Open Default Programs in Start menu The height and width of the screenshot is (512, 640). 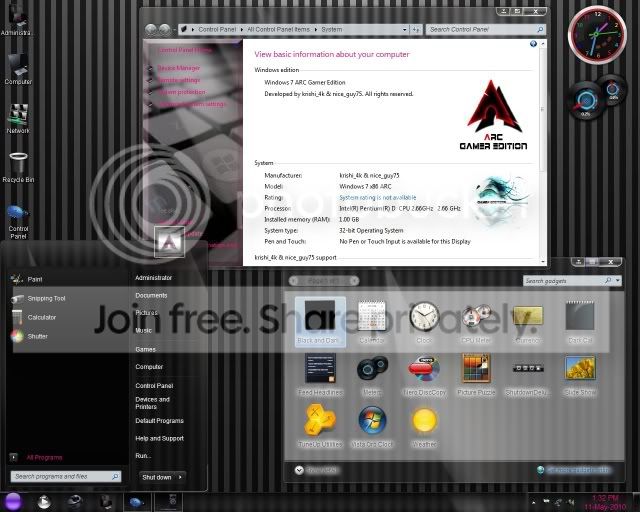pos(160,421)
